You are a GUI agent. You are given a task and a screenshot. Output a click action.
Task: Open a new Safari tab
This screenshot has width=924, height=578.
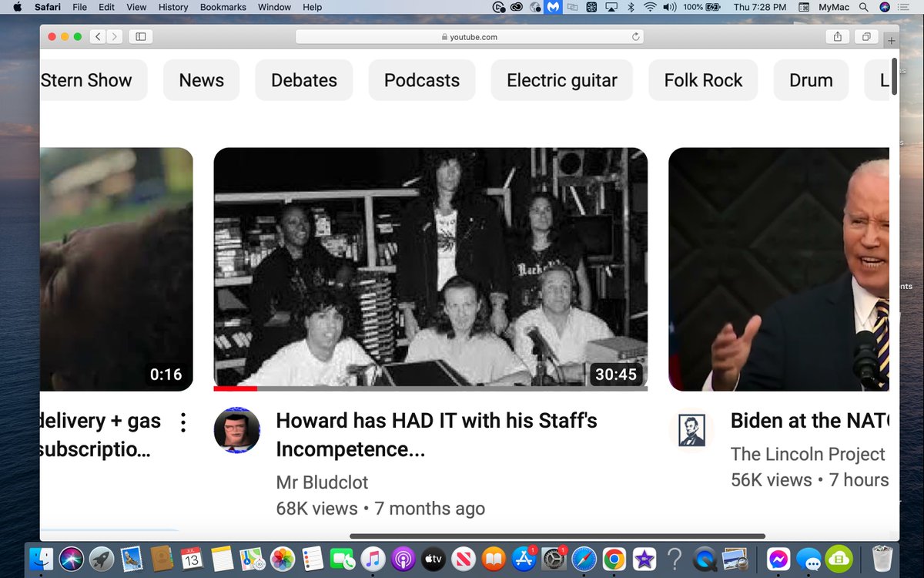click(892, 40)
